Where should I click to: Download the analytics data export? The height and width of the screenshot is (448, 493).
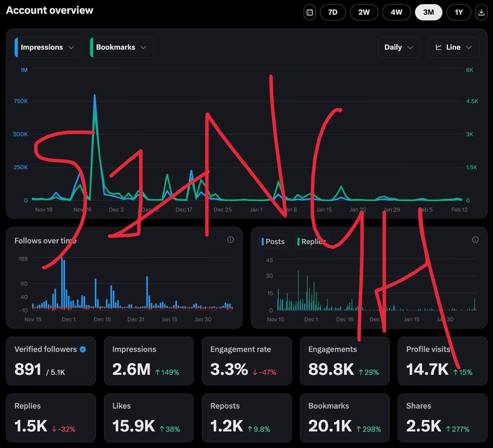pos(481,12)
